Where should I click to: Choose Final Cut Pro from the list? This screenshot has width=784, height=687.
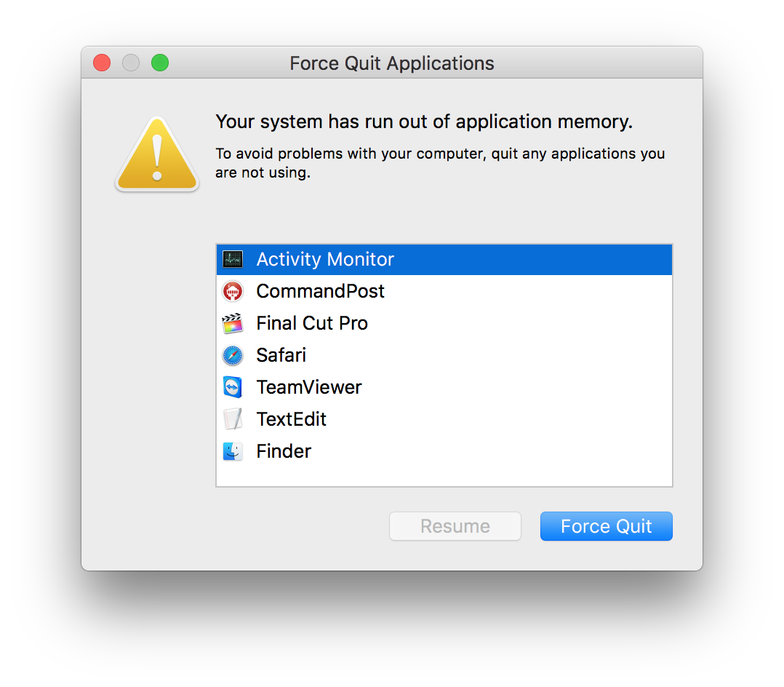444,323
